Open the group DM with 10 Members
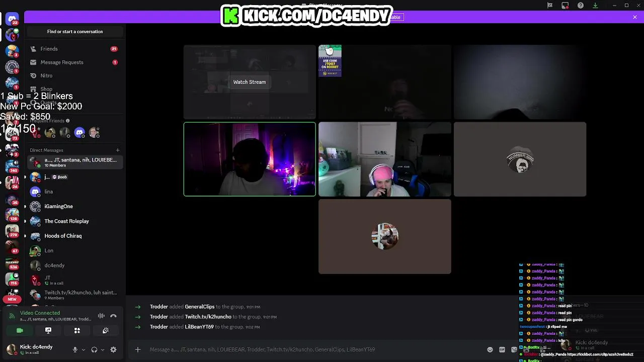Screen dimensions: 644x362 click(74, 162)
